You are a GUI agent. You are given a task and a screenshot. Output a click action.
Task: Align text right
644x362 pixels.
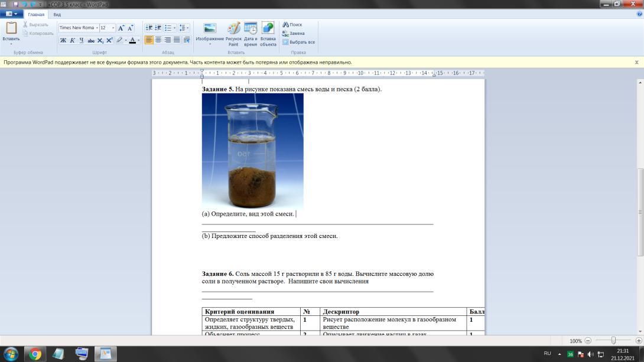(168, 40)
